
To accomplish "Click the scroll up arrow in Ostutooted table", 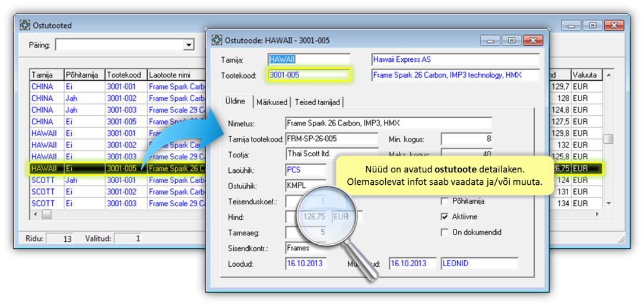I will pos(608,75).
